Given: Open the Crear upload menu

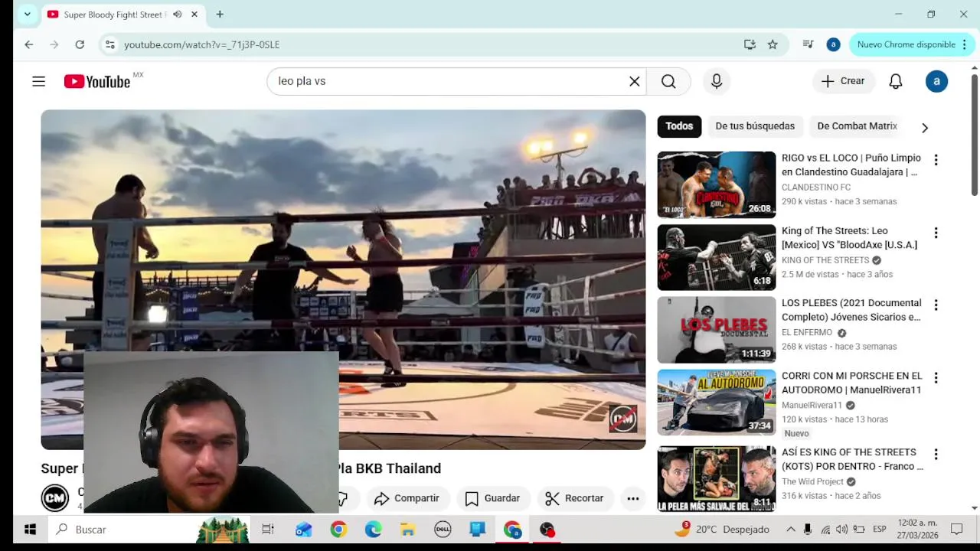Looking at the screenshot, I should [843, 81].
